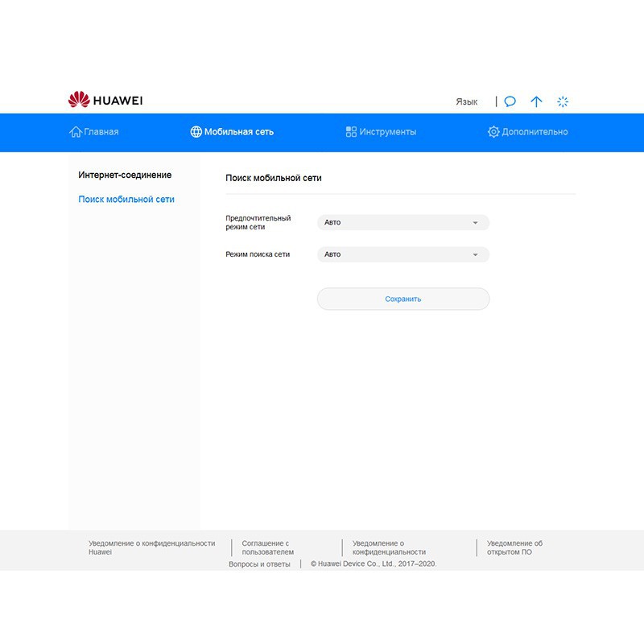
Task: Open the SMS messages speech bubble icon
Action: [x=510, y=101]
